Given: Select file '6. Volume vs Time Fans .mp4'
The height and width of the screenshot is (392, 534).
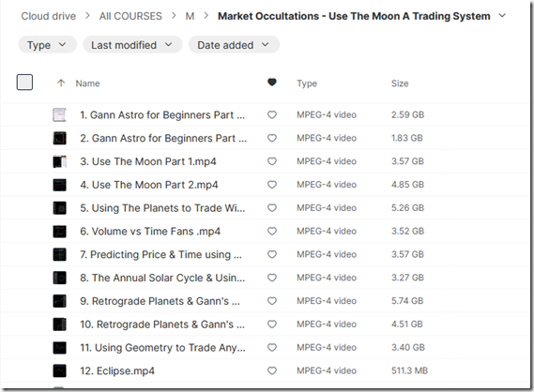Looking at the screenshot, I should point(150,232).
